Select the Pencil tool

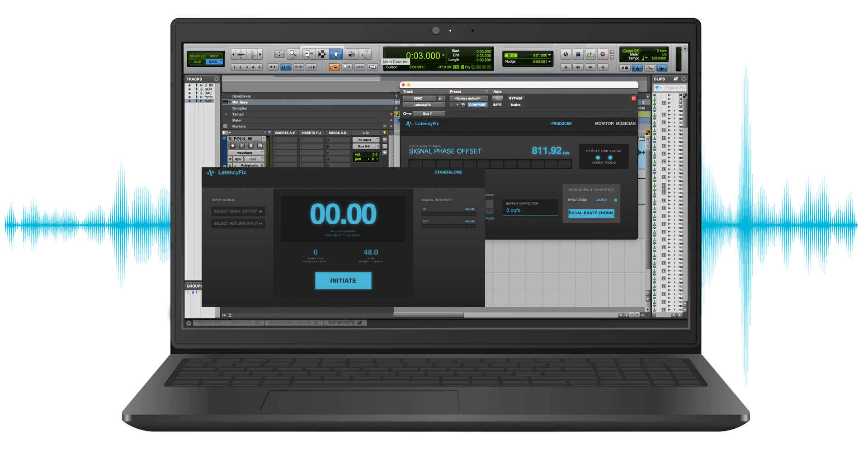[x=365, y=54]
